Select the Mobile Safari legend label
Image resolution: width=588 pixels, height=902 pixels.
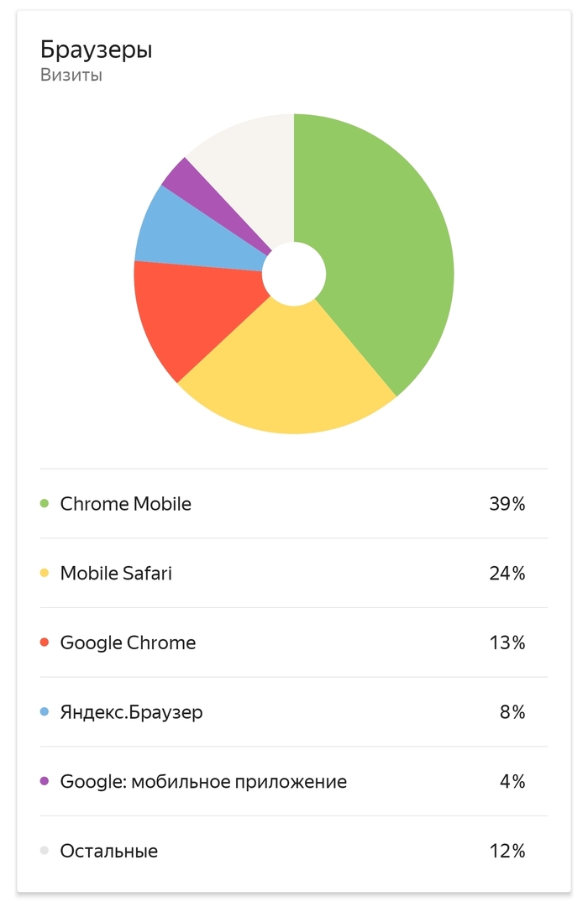click(116, 574)
